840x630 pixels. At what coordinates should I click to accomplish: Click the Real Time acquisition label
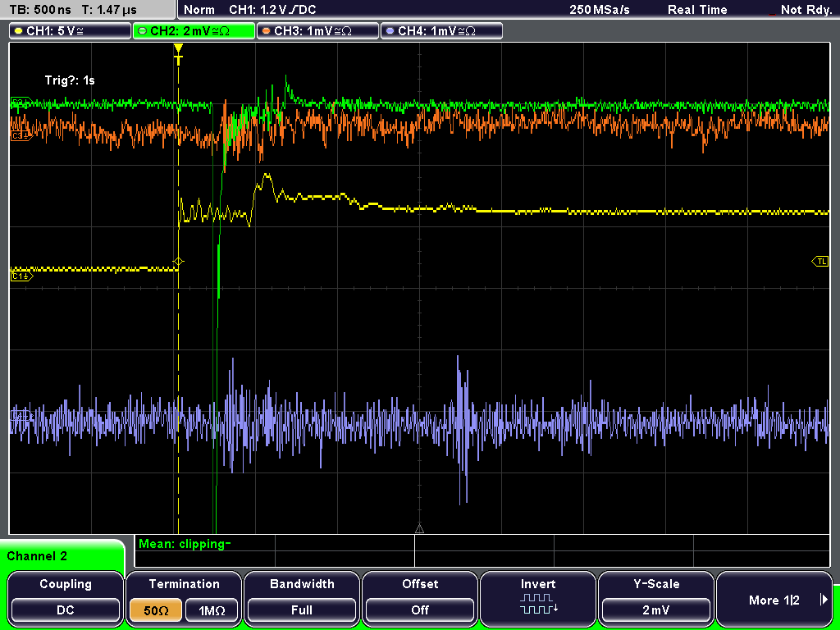coord(697,10)
